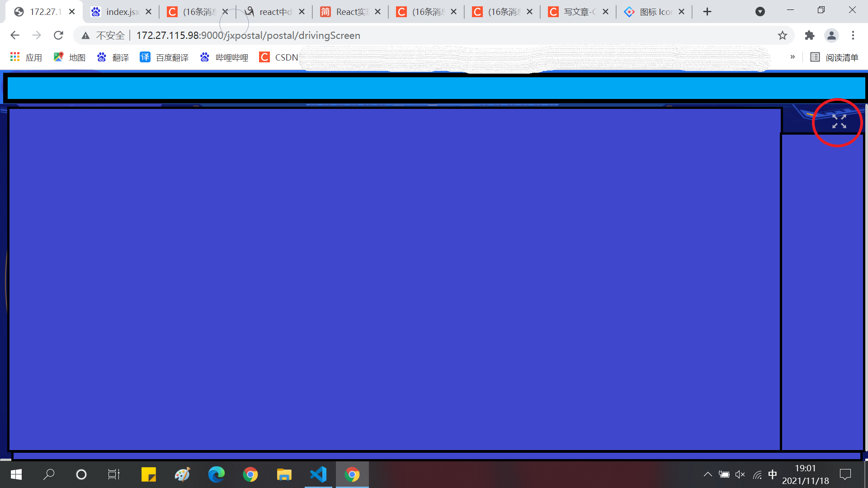The height and width of the screenshot is (488, 868).
Task: Click the Chrome profile avatar icon
Action: click(x=832, y=35)
